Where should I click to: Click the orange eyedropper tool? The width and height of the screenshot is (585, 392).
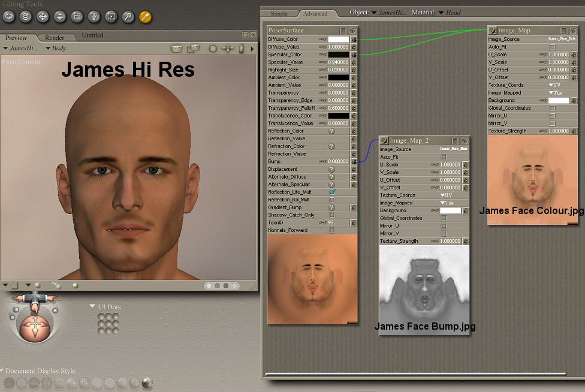[x=145, y=16]
